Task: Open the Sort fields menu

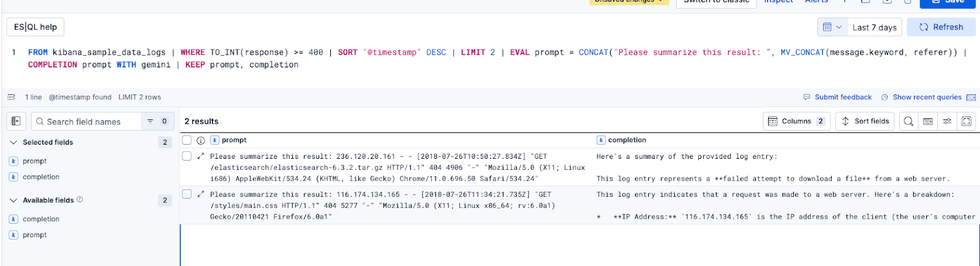Action: click(865, 121)
